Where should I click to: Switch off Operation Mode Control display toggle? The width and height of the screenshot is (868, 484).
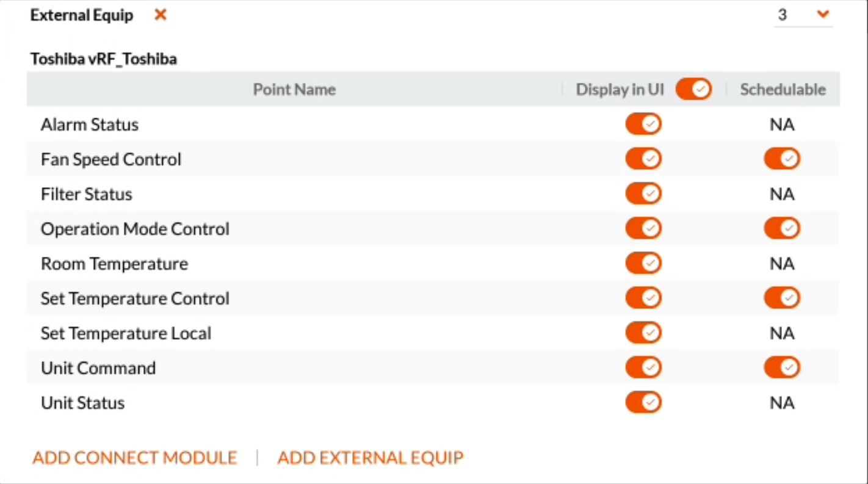point(643,229)
